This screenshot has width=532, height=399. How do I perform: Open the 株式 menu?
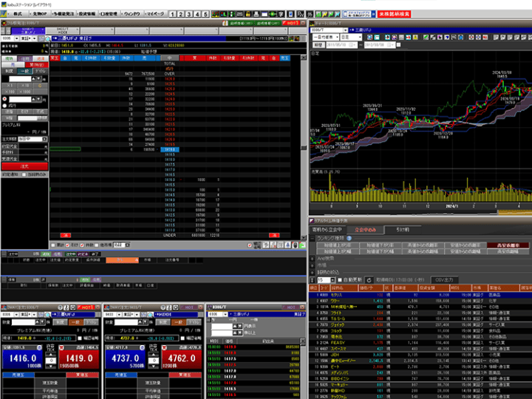point(18,14)
